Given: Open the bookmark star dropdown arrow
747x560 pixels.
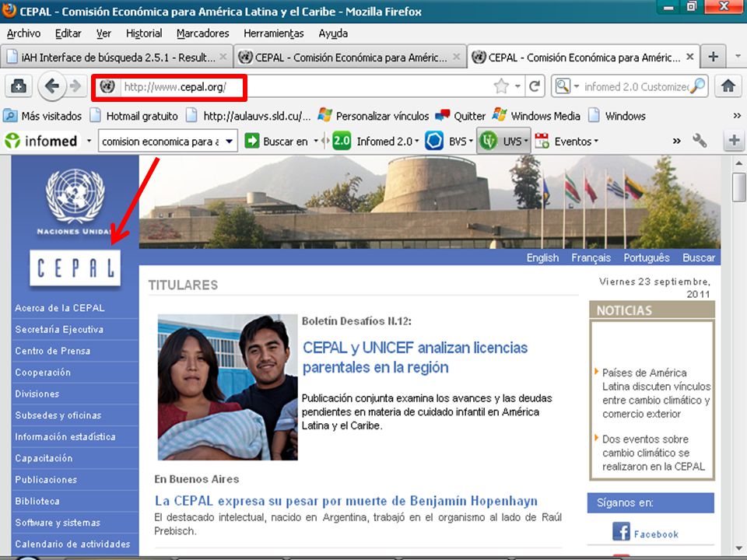Looking at the screenshot, I should (517, 86).
